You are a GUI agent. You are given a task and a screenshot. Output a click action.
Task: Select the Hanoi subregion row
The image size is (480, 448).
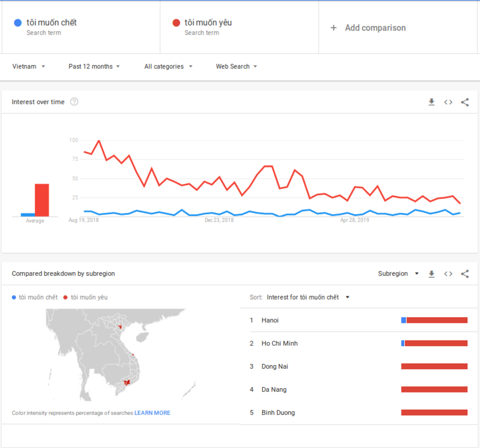[x=358, y=320]
